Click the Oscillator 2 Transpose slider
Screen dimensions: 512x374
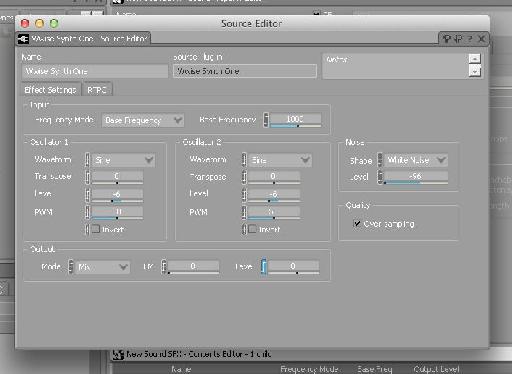274,177
